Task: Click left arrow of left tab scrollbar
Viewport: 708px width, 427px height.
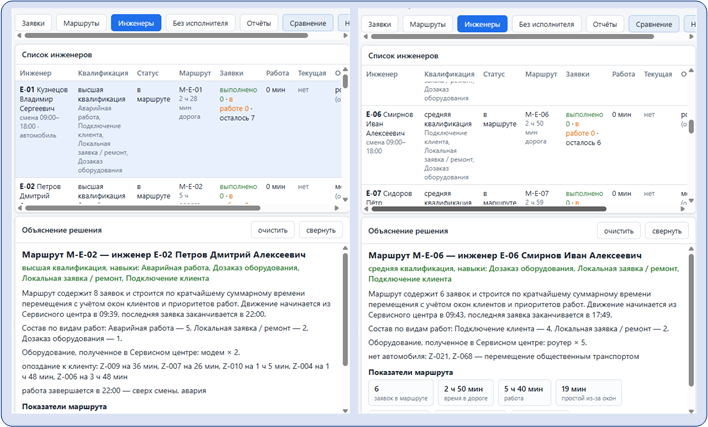Action: (x=19, y=35)
